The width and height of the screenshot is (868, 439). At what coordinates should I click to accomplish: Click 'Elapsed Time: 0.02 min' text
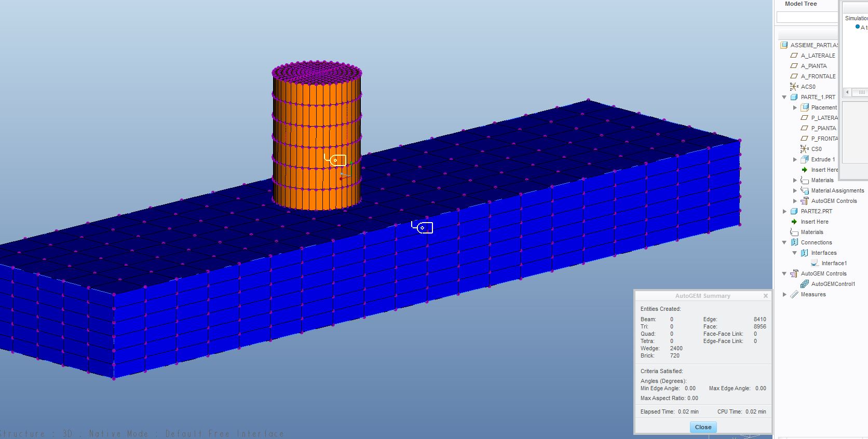[669, 411]
